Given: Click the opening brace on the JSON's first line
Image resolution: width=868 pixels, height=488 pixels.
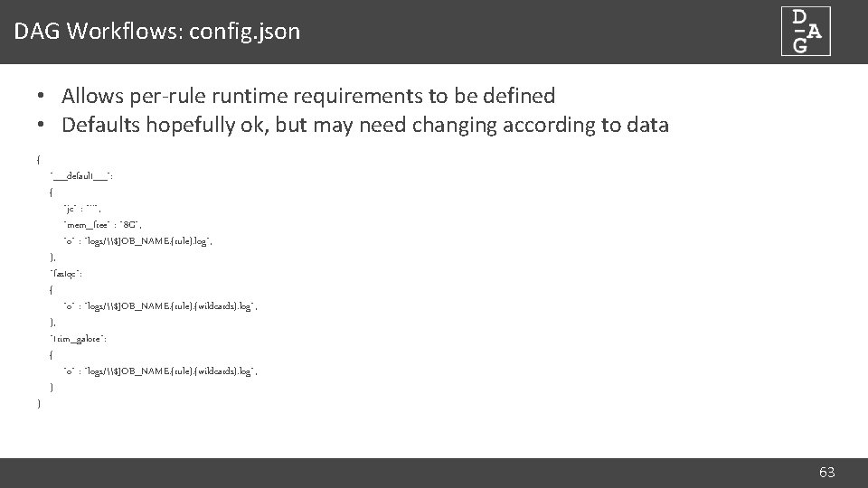Looking at the screenshot, I should pos(38,159).
